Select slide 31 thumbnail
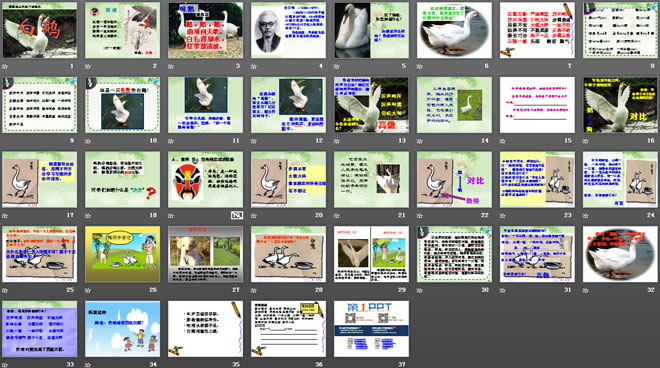 pos(537,254)
